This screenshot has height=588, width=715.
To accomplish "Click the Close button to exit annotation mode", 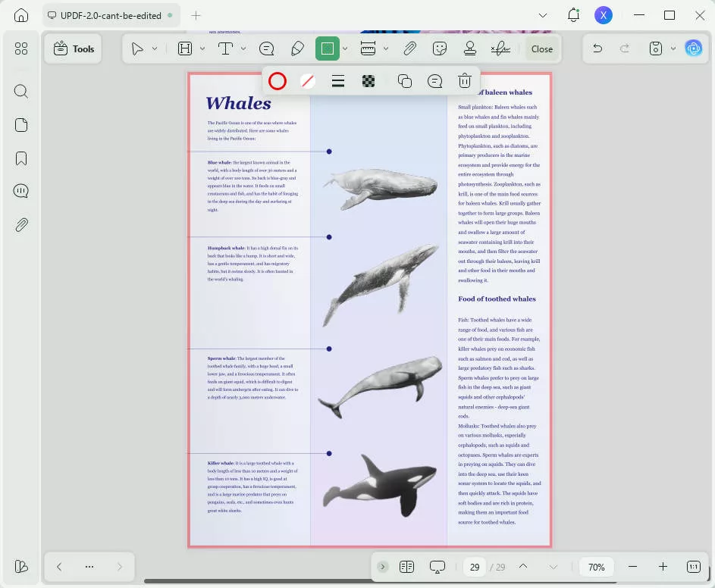I will coord(541,48).
